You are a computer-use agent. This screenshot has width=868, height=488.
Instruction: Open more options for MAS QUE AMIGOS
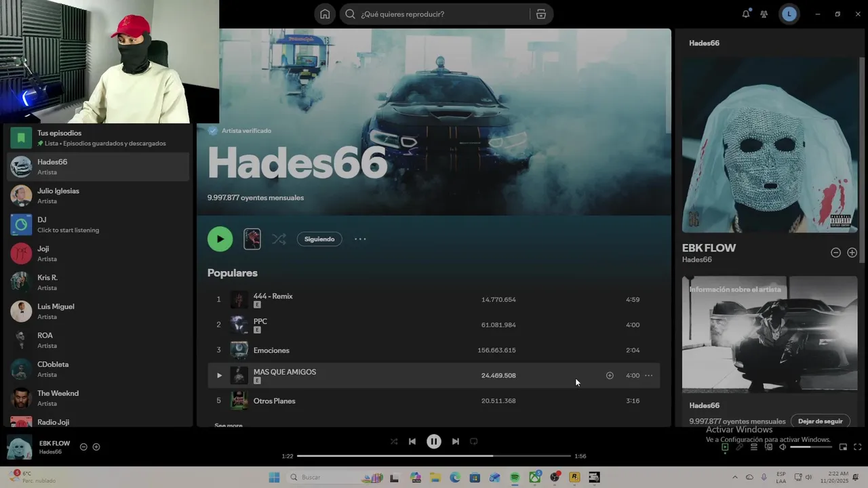(649, 375)
